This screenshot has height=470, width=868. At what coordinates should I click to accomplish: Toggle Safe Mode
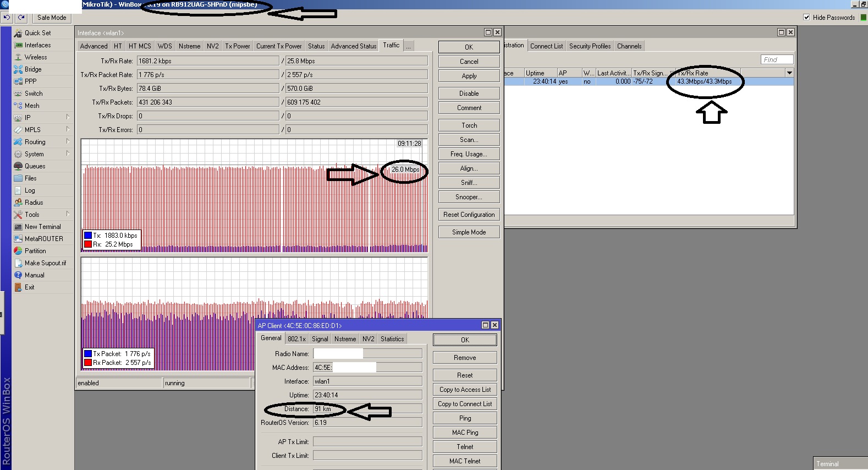tap(52, 18)
